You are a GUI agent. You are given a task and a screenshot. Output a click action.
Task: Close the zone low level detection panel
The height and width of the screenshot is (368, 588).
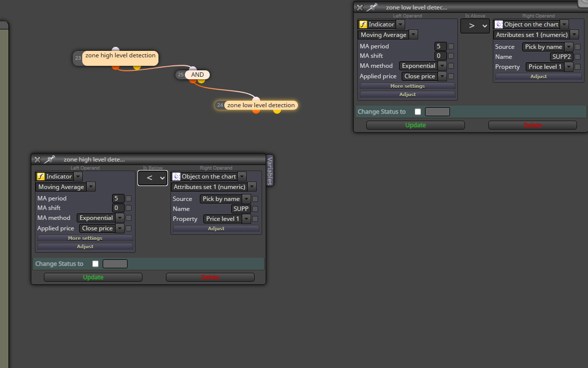360,7
